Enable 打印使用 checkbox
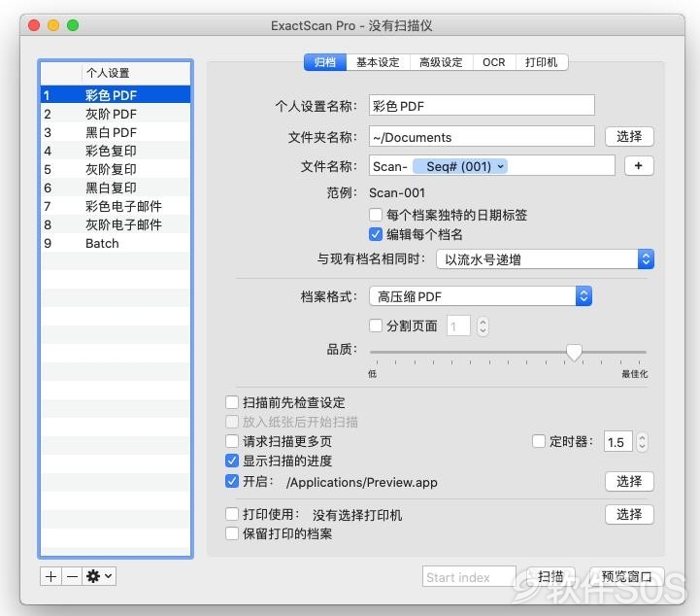The image size is (700, 616). (232, 514)
